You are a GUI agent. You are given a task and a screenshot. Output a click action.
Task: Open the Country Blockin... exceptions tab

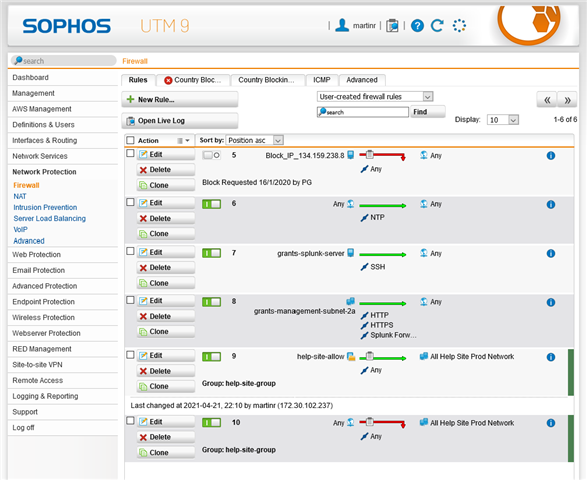pyautogui.click(x=267, y=80)
